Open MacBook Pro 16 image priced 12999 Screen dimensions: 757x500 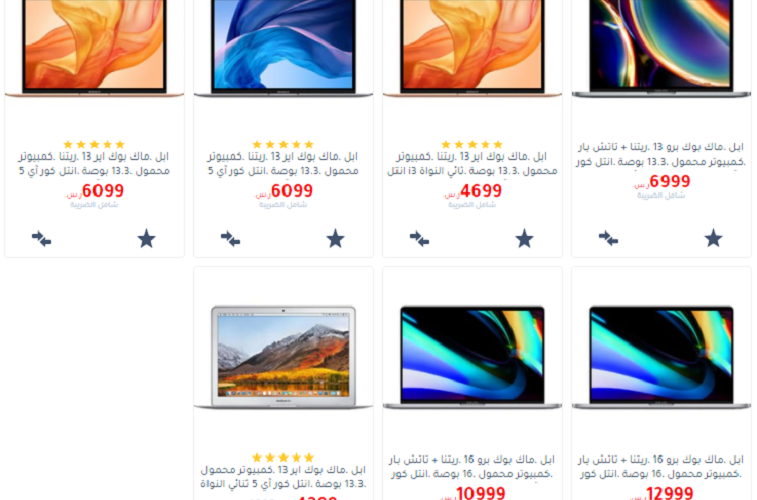(661, 357)
